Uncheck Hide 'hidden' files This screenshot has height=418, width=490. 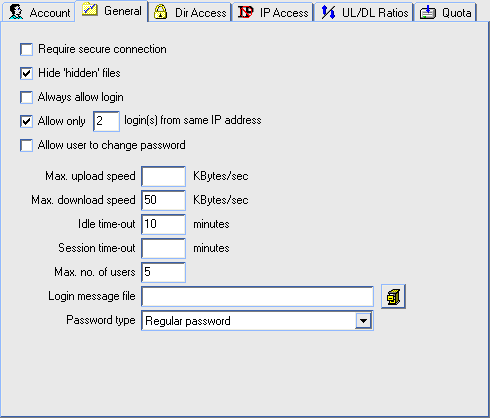click(26, 73)
